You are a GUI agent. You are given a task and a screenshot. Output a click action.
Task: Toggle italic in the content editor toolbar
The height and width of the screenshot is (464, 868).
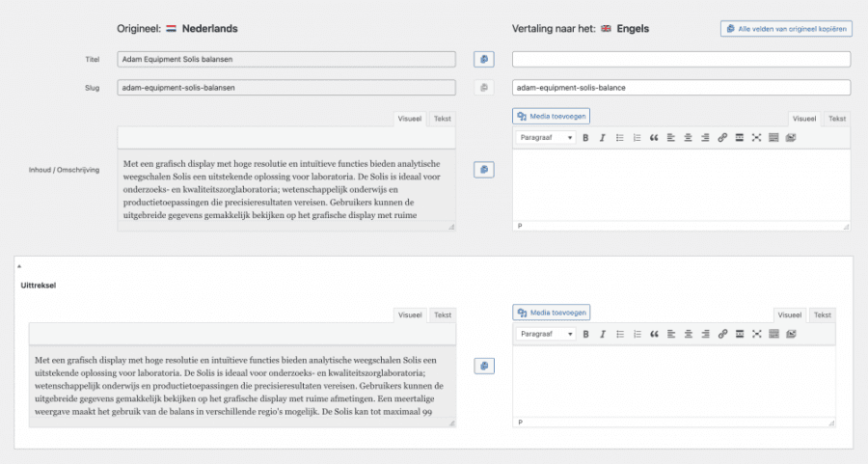pyautogui.click(x=602, y=138)
